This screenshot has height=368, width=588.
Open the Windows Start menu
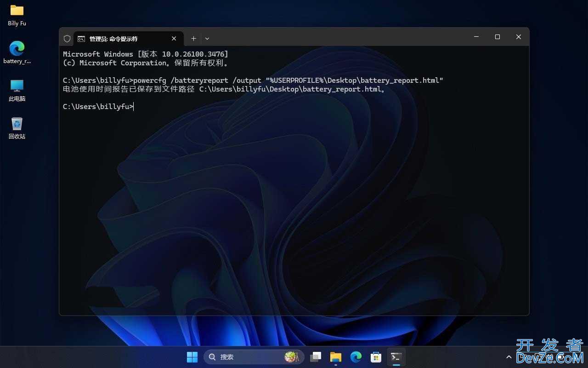click(192, 357)
